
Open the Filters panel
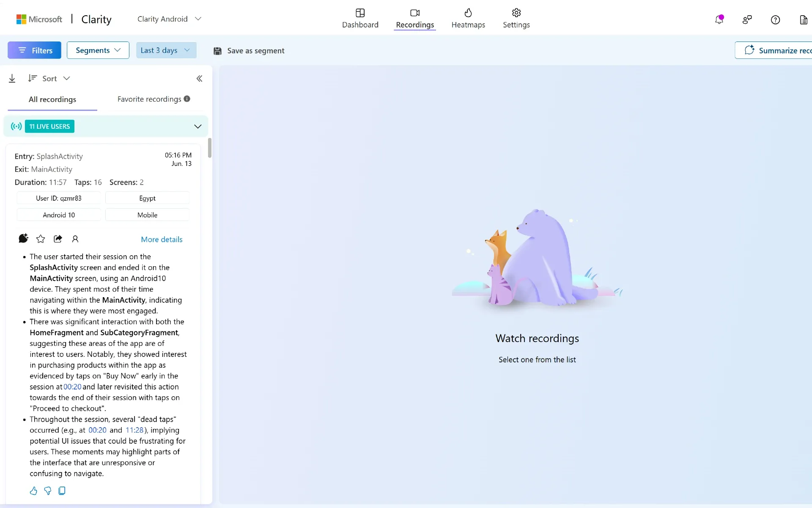click(34, 50)
